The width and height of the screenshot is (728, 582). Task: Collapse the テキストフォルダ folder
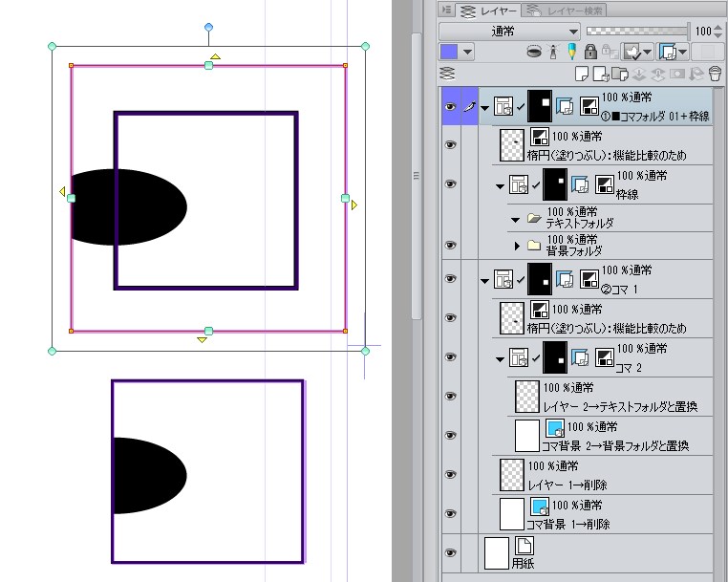tap(518, 218)
